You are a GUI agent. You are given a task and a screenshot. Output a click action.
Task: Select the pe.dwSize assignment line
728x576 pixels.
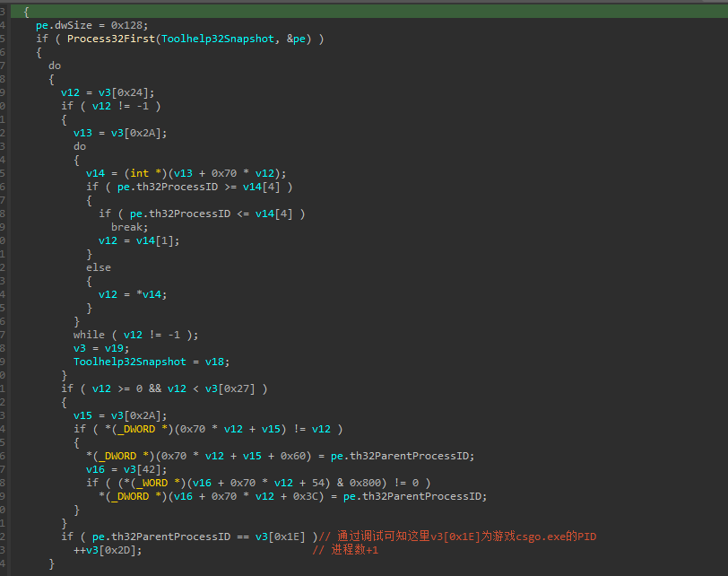click(x=86, y=25)
